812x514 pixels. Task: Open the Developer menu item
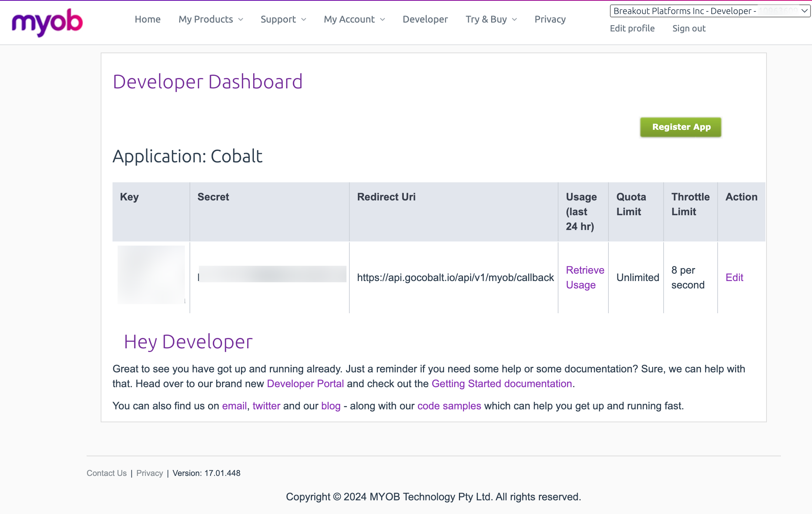(425, 20)
